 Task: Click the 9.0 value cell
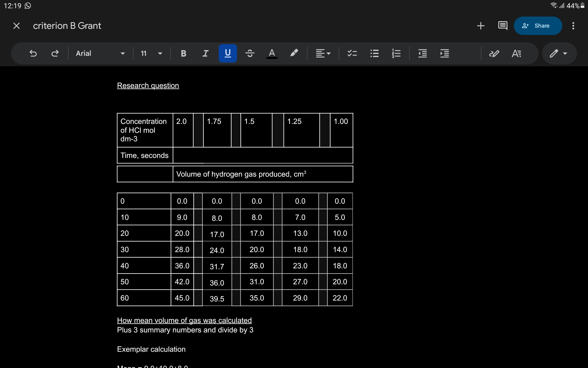click(x=182, y=217)
